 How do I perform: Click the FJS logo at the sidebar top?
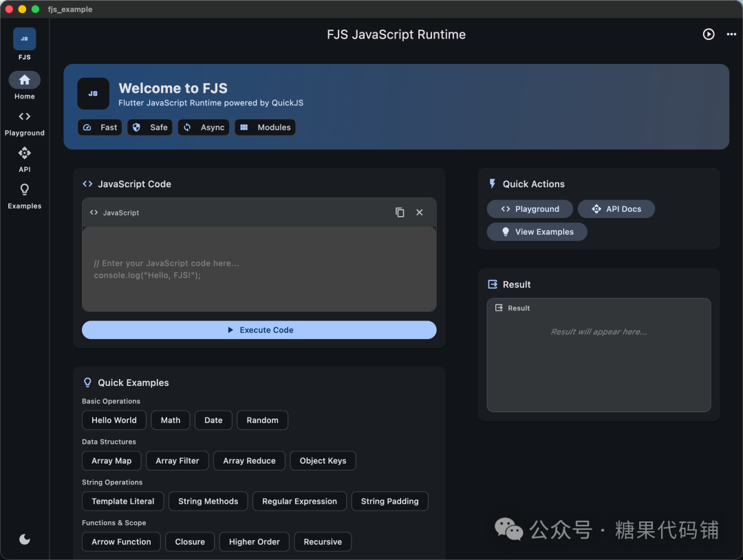[x=24, y=39]
